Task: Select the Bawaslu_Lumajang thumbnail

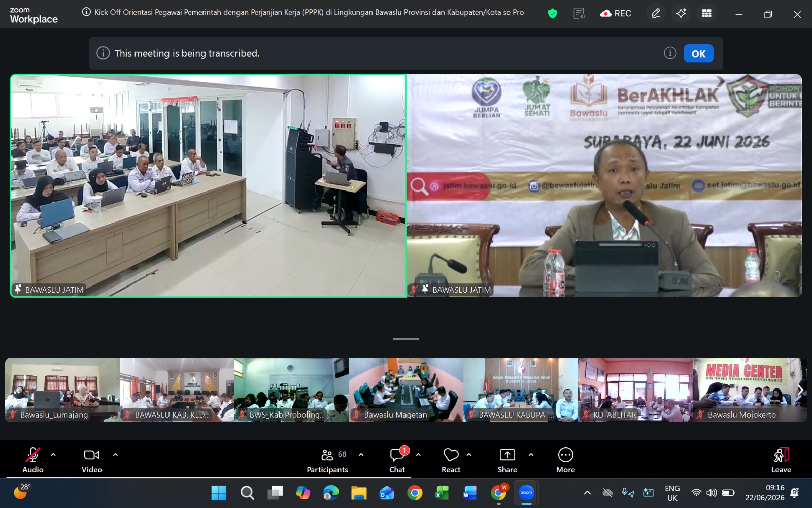Action: pos(62,390)
